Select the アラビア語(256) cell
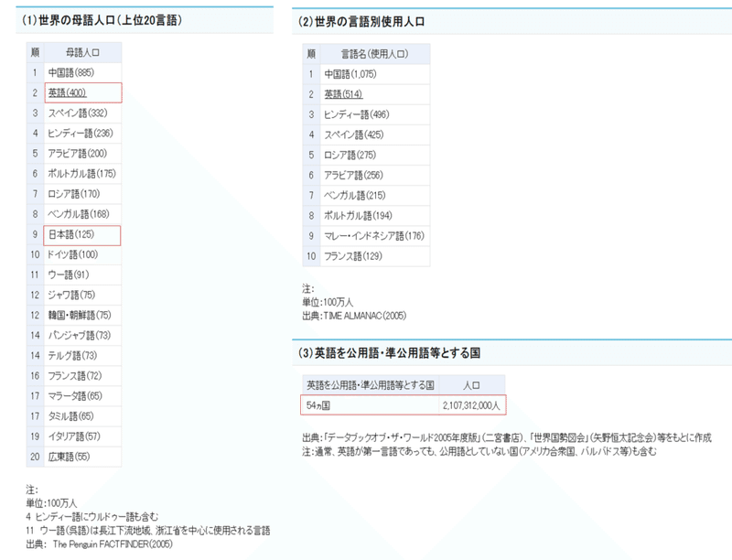The image size is (732, 560). [x=375, y=176]
